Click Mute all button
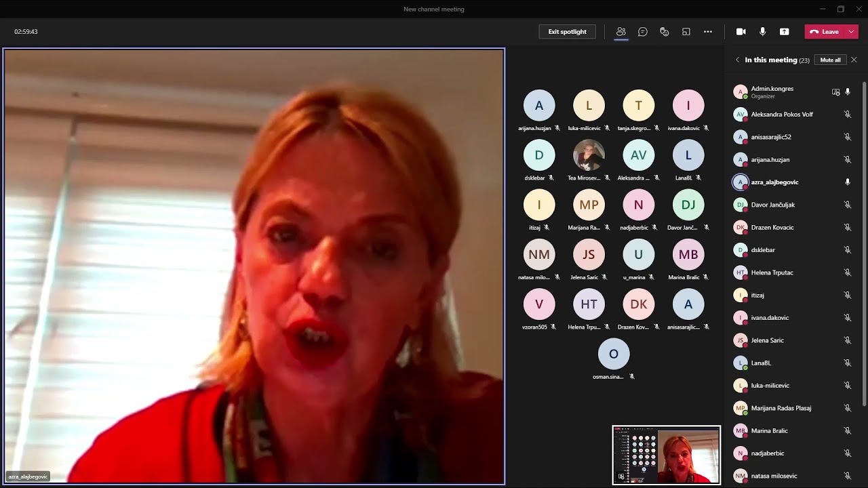 click(x=830, y=60)
